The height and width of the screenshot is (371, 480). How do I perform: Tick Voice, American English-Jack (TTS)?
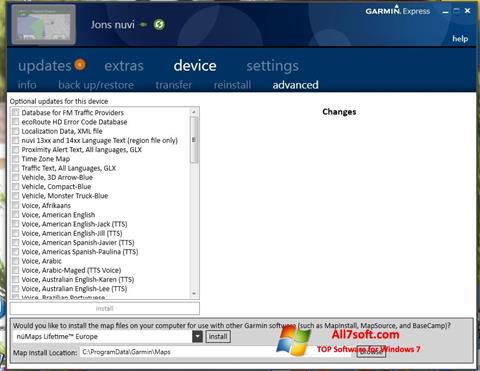[16, 224]
